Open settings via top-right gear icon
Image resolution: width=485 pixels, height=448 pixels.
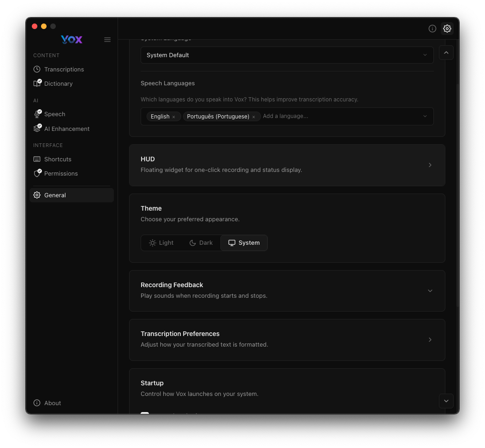[x=447, y=29]
